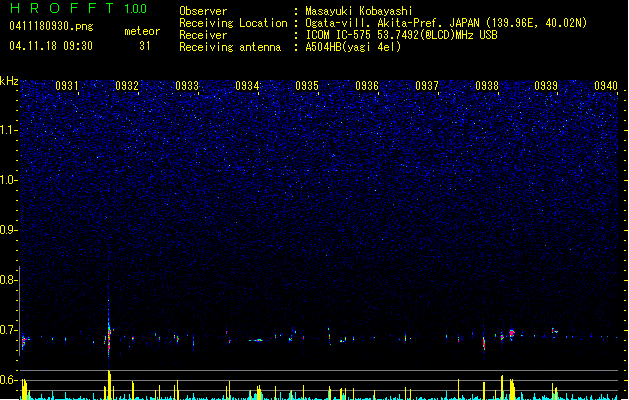
Task: Click the 0.7 kHz axis label
Action: coord(9,330)
